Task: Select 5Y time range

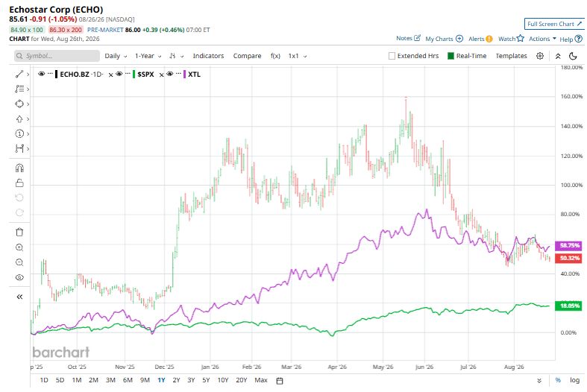Action: [206, 380]
